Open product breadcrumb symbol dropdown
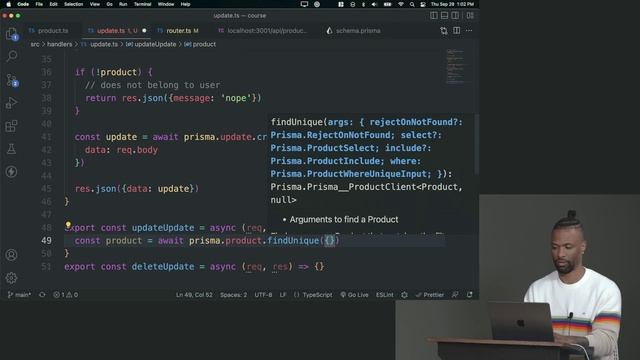 [200, 44]
